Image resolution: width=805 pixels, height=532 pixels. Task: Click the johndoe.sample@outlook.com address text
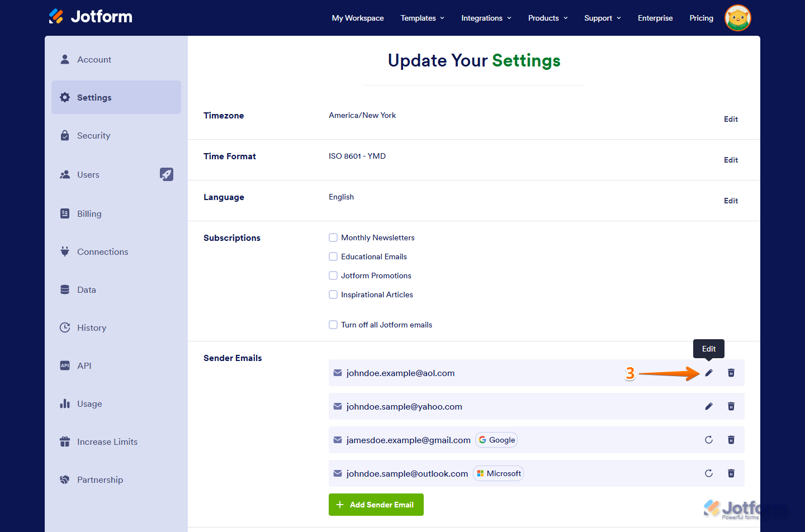tap(407, 473)
